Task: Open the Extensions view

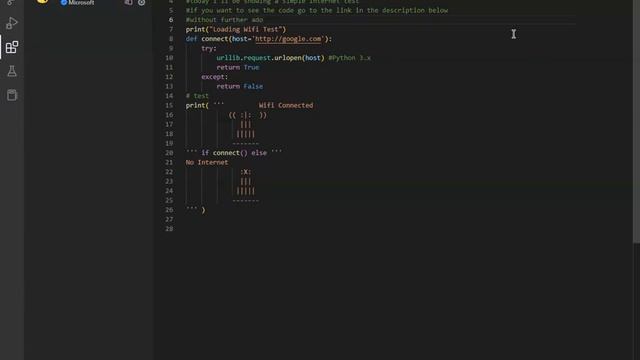Action: coord(12,47)
